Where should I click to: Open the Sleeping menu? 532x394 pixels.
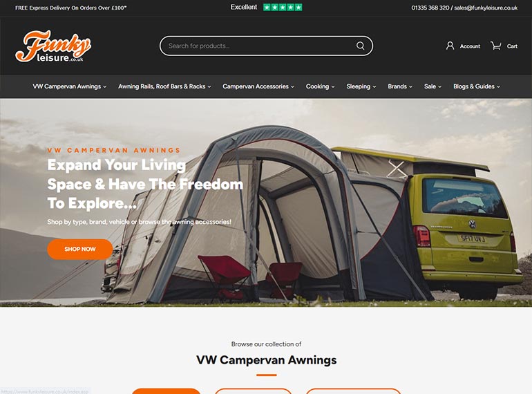[361, 86]
